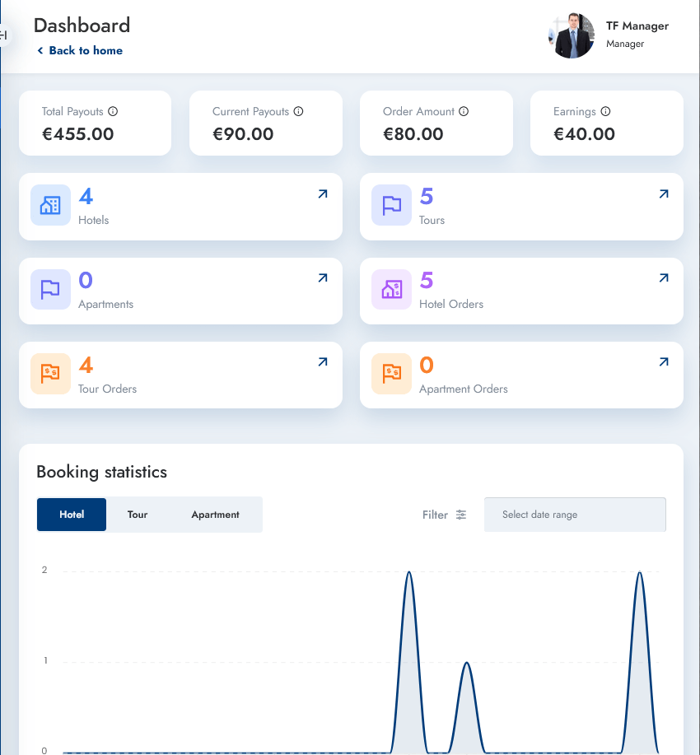Click the Current Payouts label
Screen dimensions: 700x755
(x=250, y=112)
